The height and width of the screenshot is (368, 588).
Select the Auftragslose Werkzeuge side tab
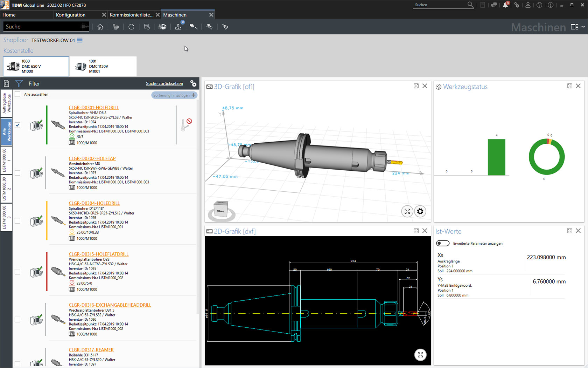tap(7, 104)
